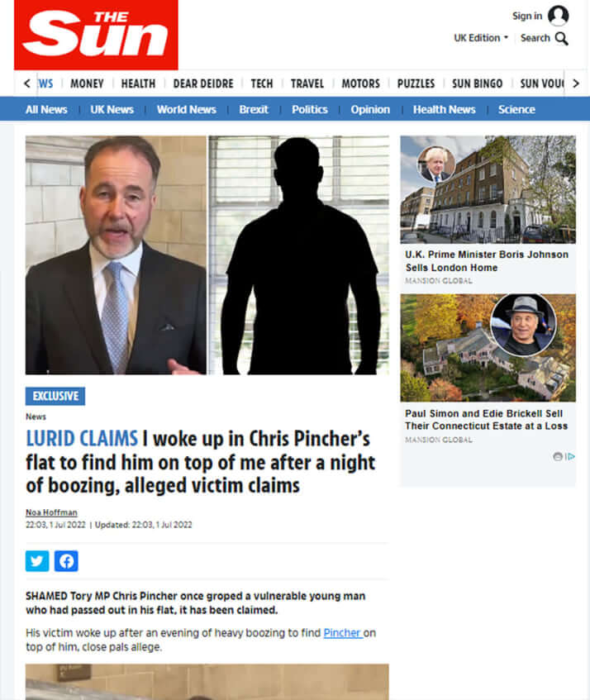Share article via Facebook icon
590x700 pixels.
pos(66,560)
